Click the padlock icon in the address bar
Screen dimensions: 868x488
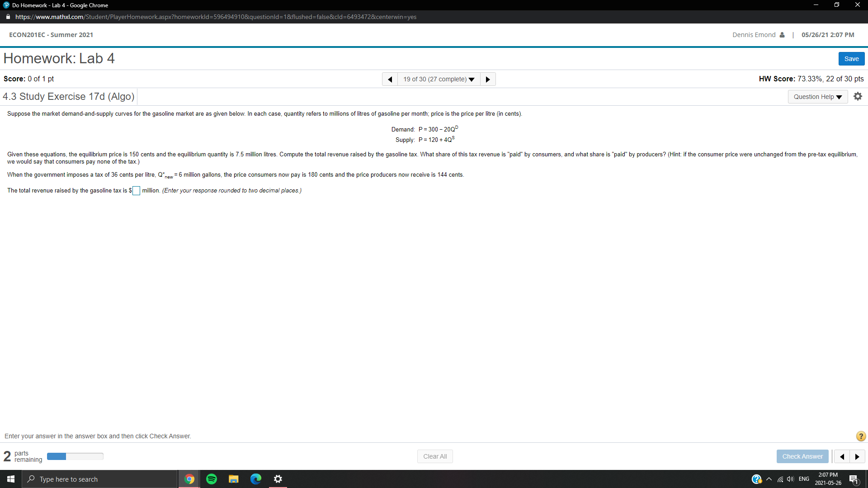coord(8,17)
